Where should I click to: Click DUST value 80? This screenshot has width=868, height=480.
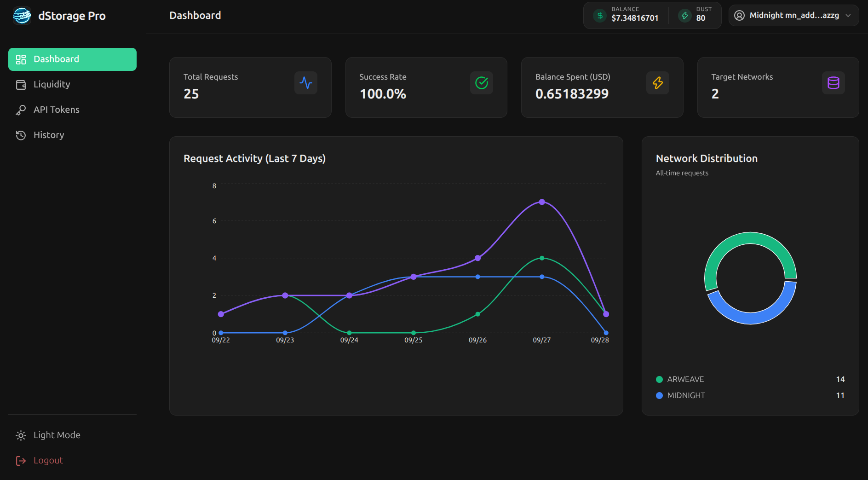701,18
